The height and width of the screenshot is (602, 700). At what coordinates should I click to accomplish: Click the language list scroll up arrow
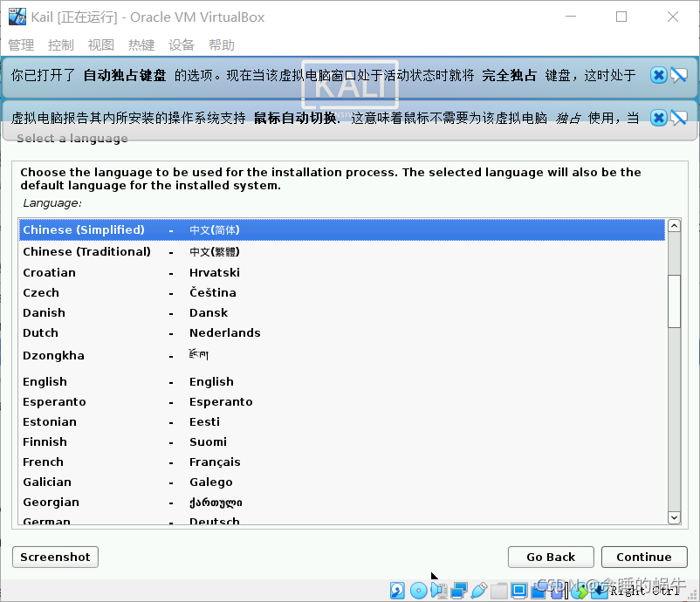(x=674, y=226)
